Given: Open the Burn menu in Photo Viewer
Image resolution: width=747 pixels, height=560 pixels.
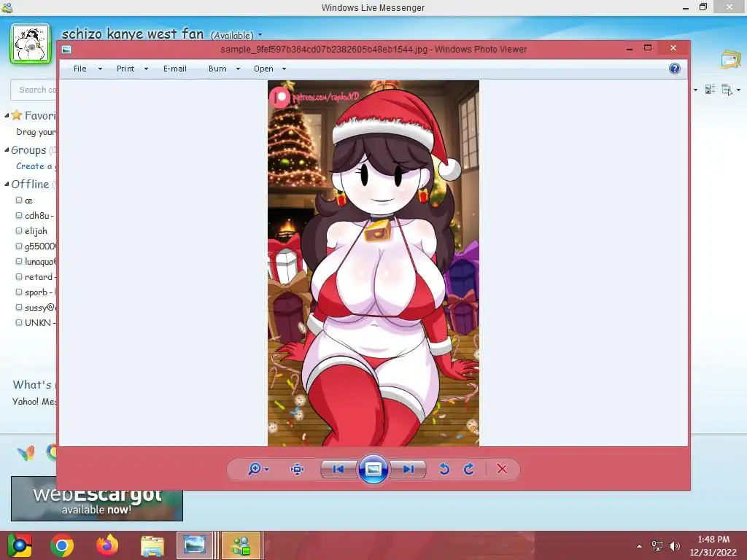Looking at the screenshot, I should click(217, 69).
